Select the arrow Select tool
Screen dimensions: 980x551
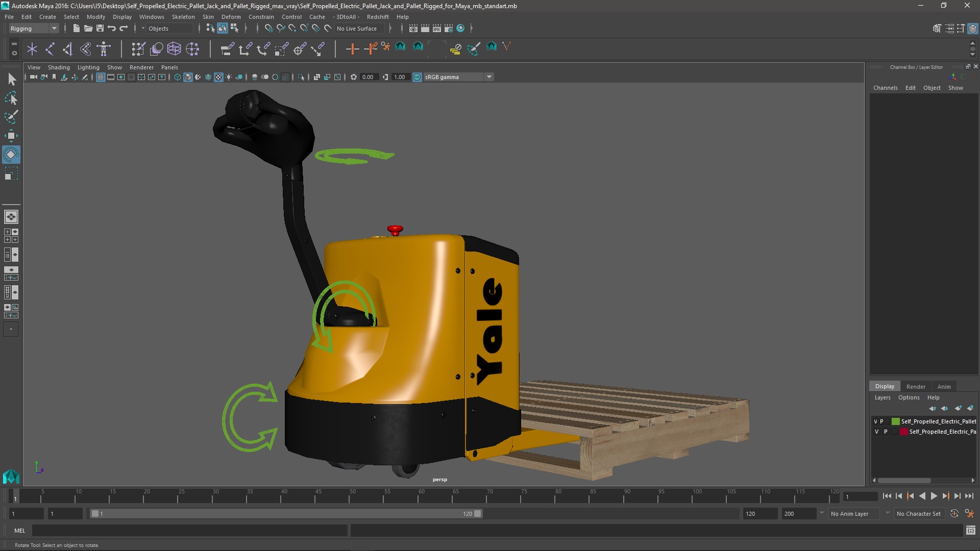click(11, 79)
